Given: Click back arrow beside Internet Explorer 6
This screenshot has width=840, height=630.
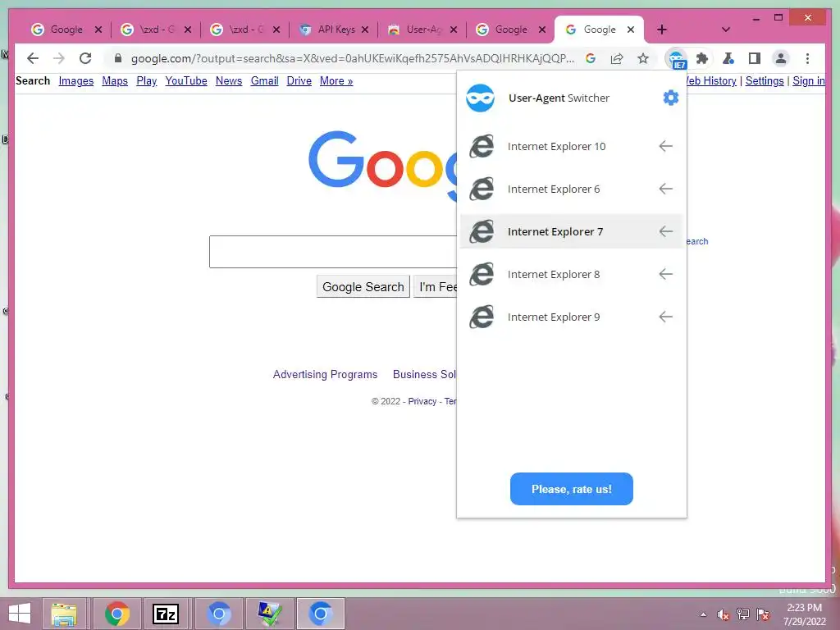Looking at the screenshot, I should coord(666,189).
